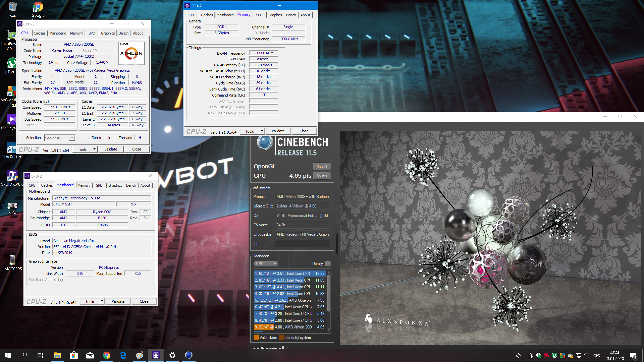Open the notification center icon
Image resolution: width=644 pixels, height=362 pixels.
pos(633,355)
